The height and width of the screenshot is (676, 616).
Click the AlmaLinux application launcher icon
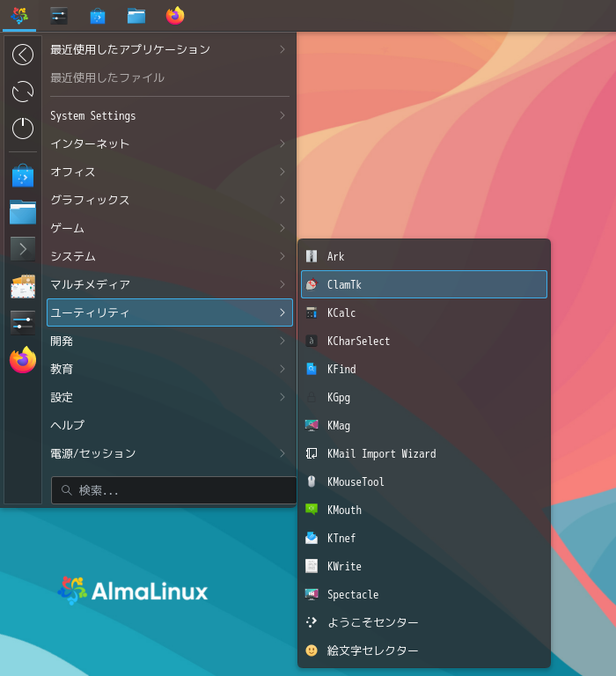tap(19, 16)
